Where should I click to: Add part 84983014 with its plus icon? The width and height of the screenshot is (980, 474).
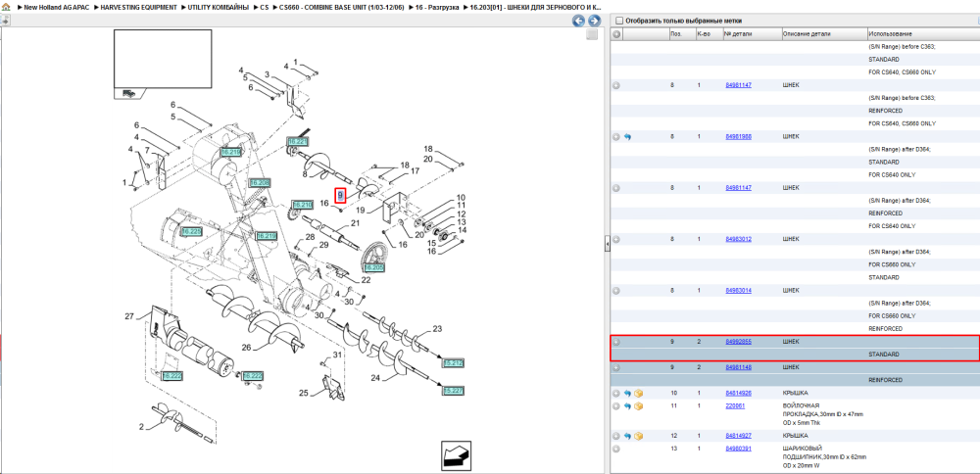(x=616, y=291)
